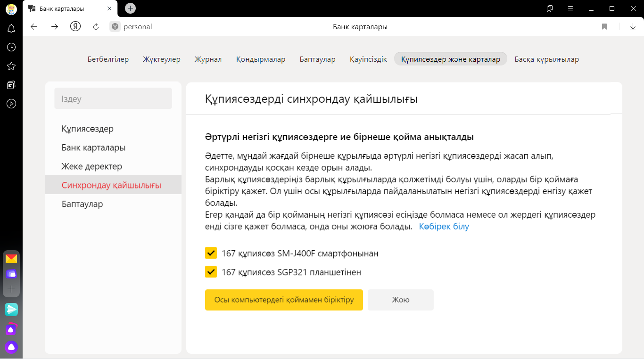
Task: Open the mail envelope app icon
Action: [11, 258]
